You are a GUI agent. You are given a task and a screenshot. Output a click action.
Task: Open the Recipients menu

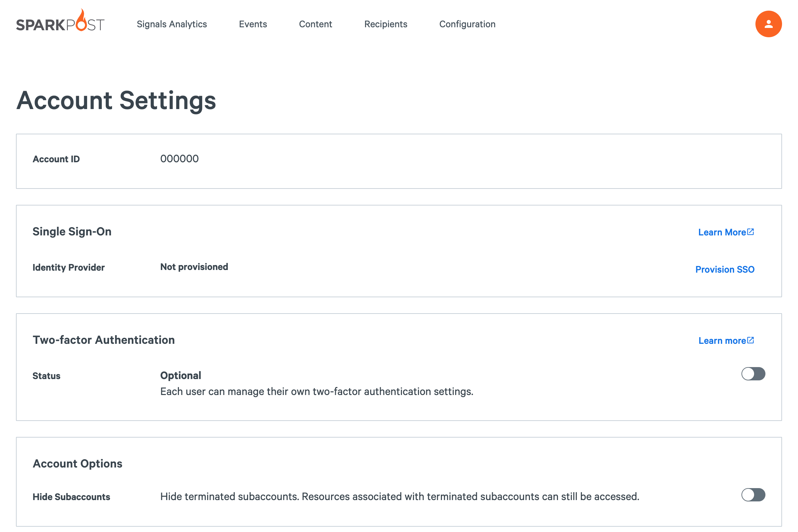click(386, 24)
